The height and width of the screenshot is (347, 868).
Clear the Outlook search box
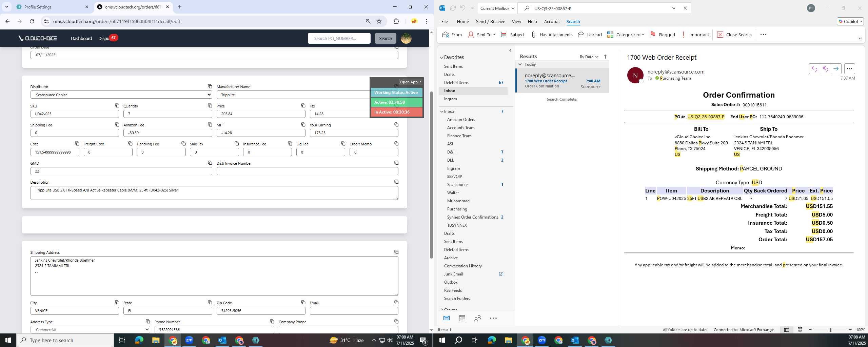[685, 8]
